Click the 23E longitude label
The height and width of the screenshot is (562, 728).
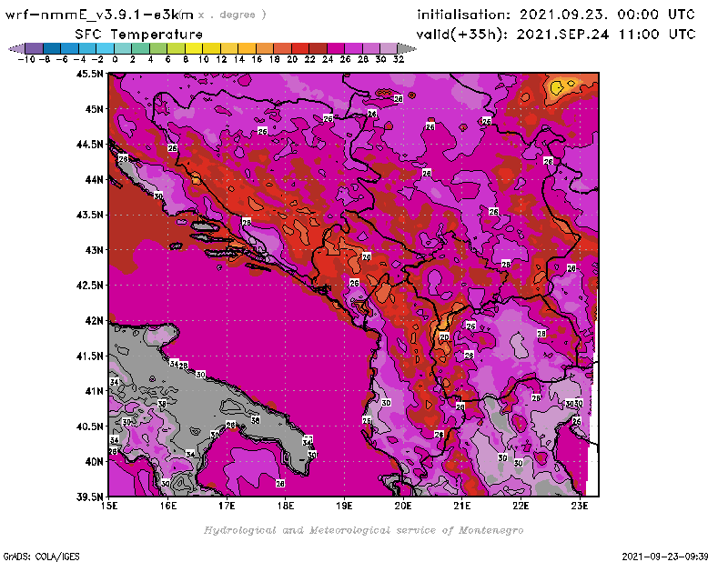point(579,506)
